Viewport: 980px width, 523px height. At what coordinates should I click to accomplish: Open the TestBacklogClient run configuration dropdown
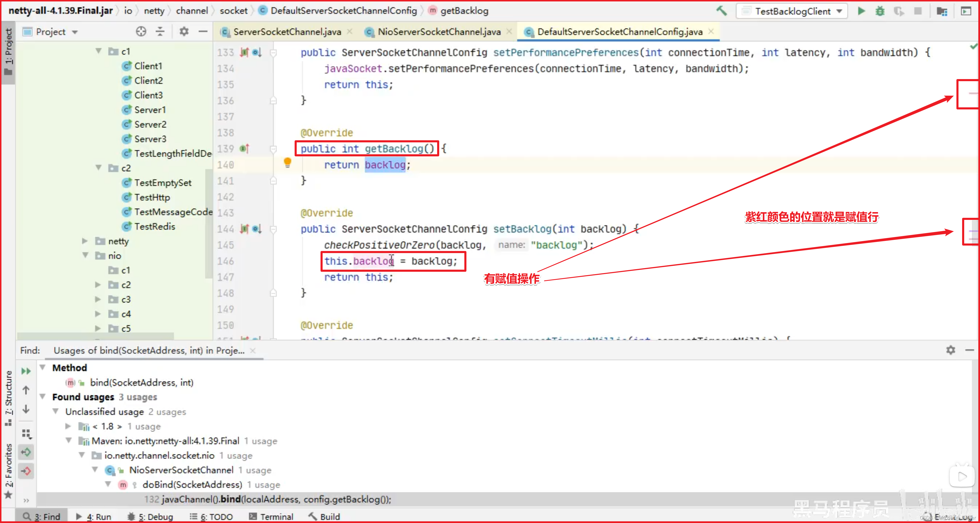[x=792, y=11]
